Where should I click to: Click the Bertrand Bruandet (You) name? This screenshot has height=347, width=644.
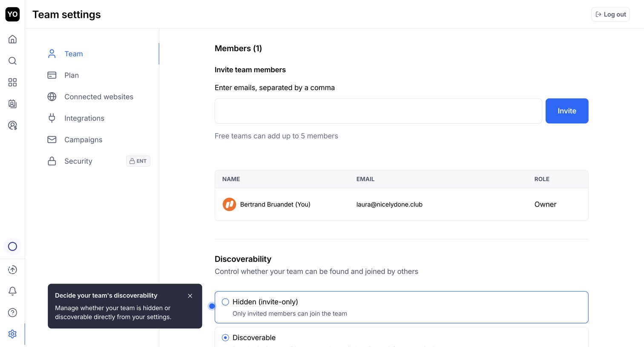pos(275,205)
